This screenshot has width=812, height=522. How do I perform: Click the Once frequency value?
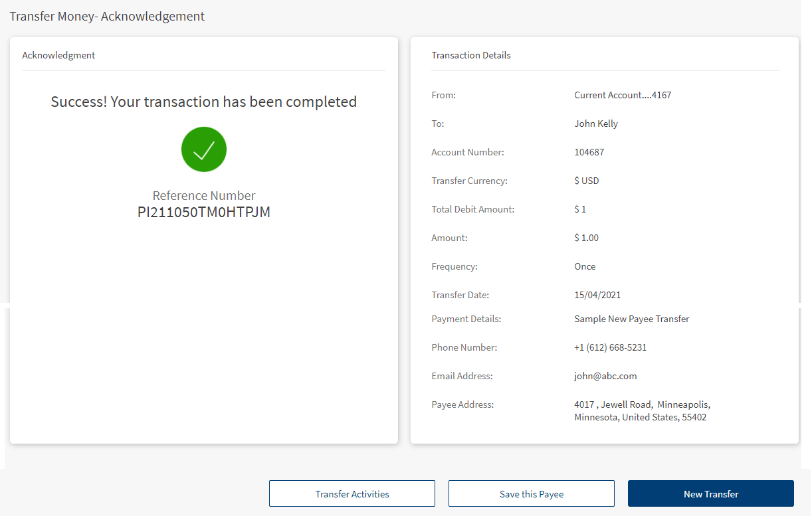(x=585, y=266)
